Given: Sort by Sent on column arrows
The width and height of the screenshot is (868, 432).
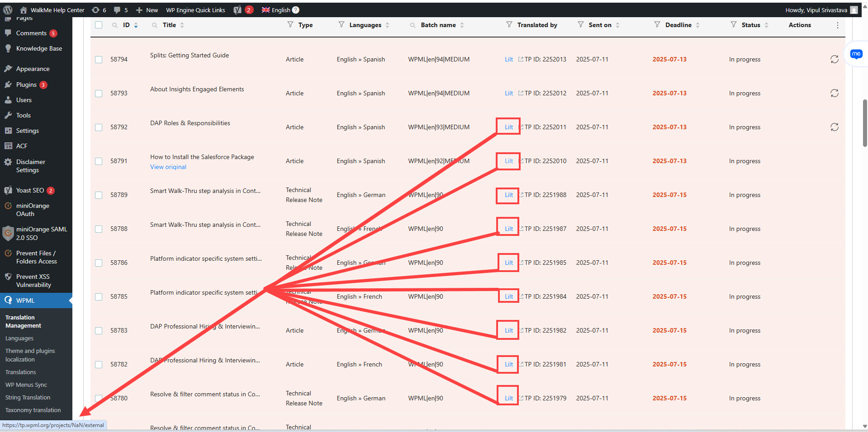Looking at the screenshot, I should coord(617,25).
